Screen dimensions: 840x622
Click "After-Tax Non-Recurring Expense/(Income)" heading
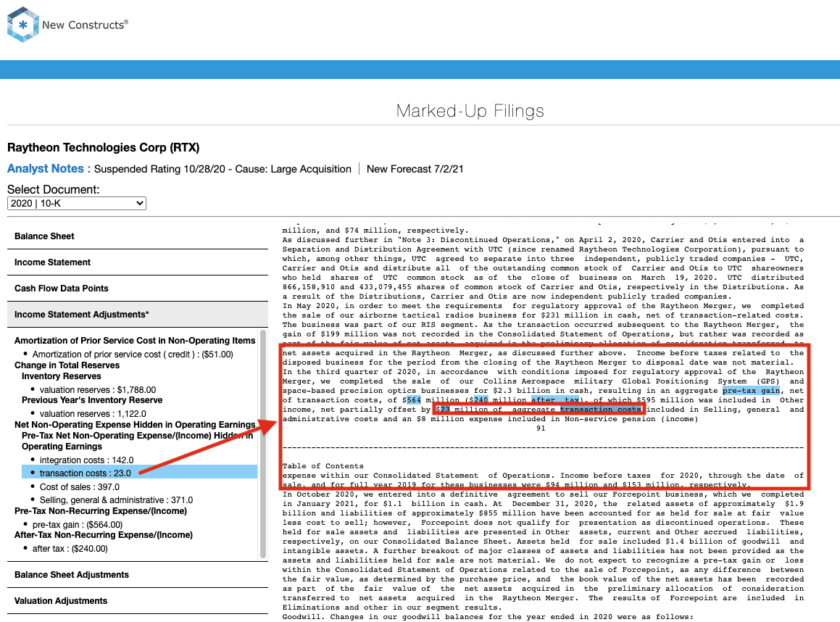click(x=104, y=535)
